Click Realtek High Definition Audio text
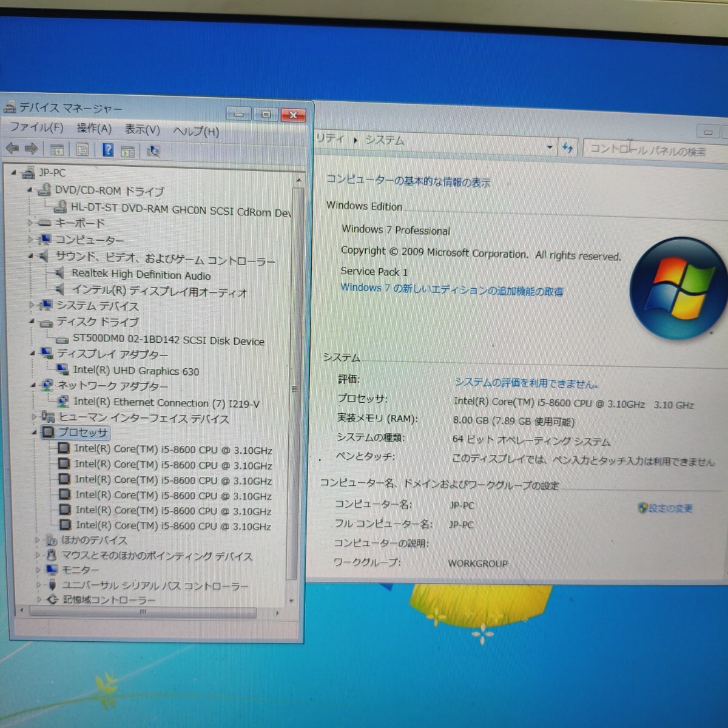 (x=141, y=275)
